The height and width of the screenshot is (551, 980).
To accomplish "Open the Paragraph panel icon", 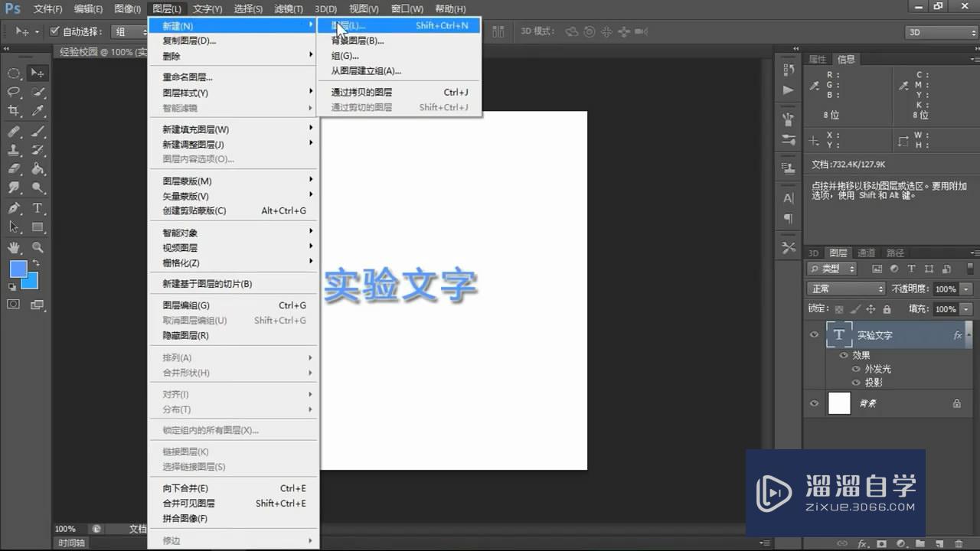I will pyautogui.click(x=789, y=219).
